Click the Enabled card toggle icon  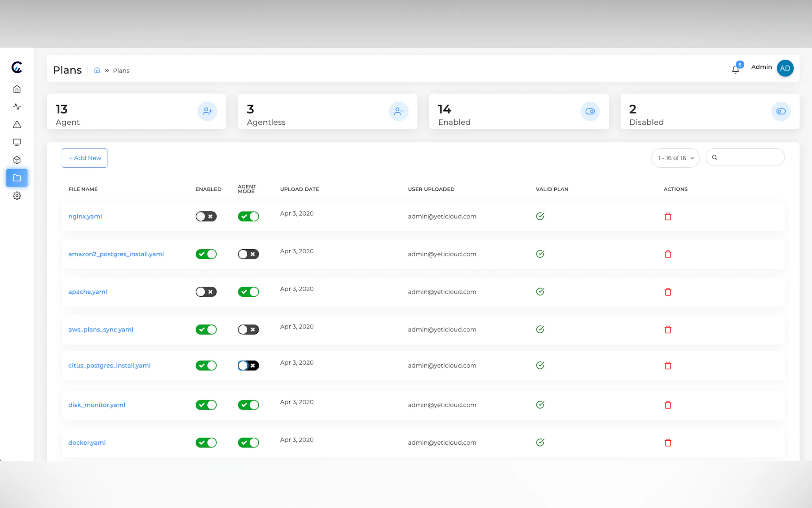click(x=590, y=111)
